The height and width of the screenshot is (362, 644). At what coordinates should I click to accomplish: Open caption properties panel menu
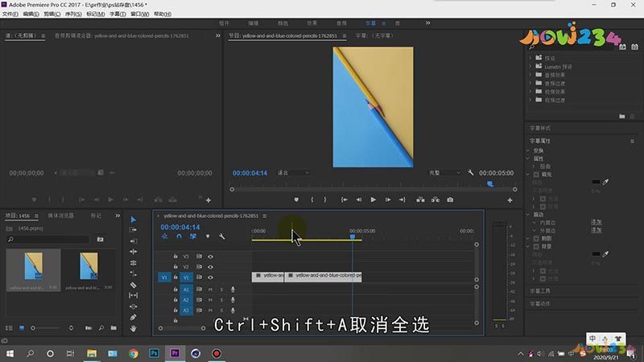coord(632,142)
